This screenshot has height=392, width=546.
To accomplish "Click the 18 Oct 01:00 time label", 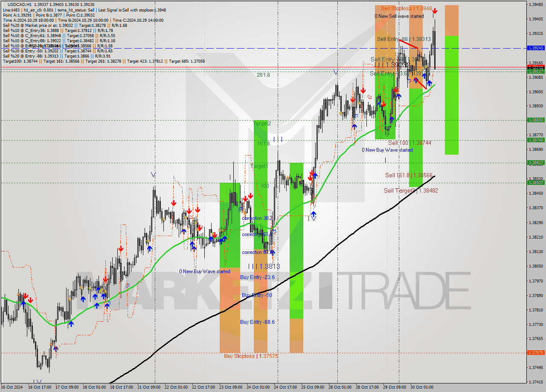I will pyautogui.click(x=94, y=387).
